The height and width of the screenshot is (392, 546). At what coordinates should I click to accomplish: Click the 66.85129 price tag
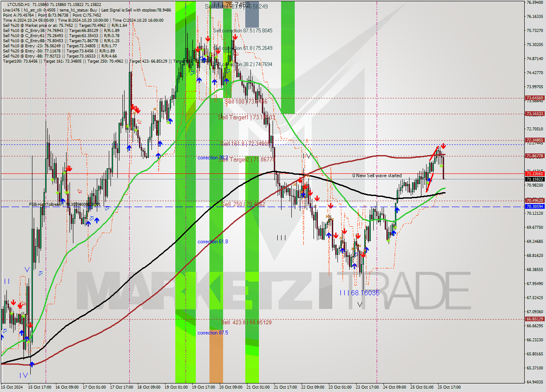[x=534, y=319]
